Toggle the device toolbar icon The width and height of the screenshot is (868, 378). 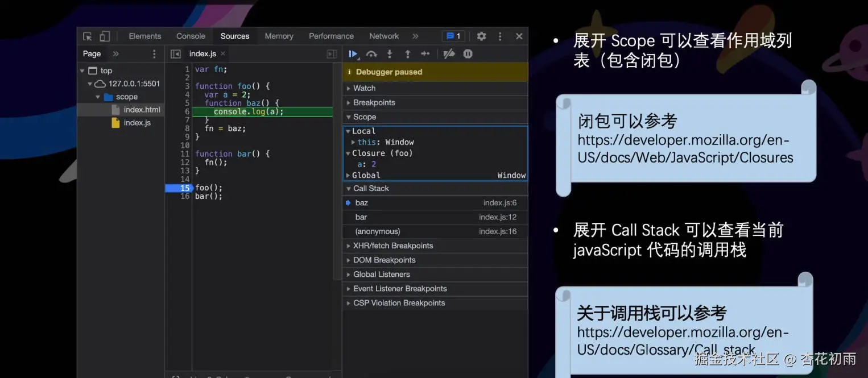click(x=105, y=36)
